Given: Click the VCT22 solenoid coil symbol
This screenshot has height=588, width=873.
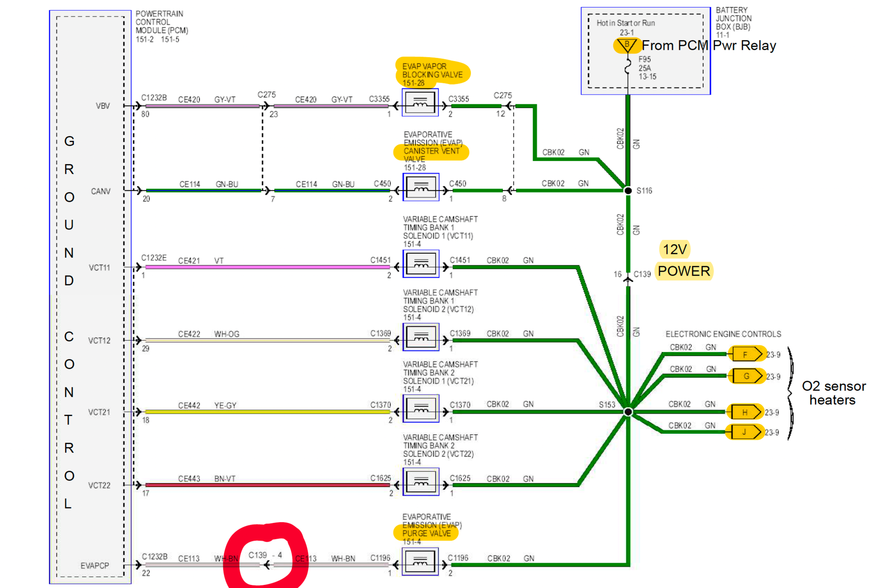Looking at the screenshot, I should (x=421, y=482).
